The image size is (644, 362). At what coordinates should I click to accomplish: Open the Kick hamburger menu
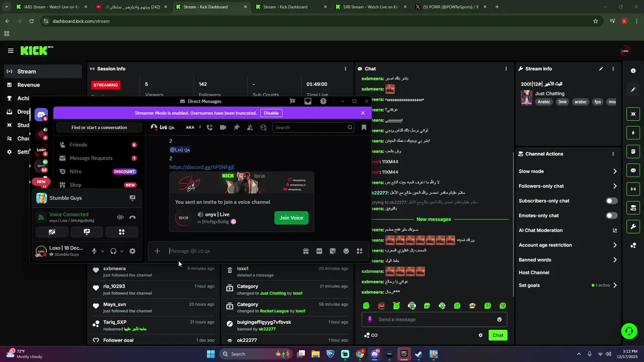[x=11, y=51]
